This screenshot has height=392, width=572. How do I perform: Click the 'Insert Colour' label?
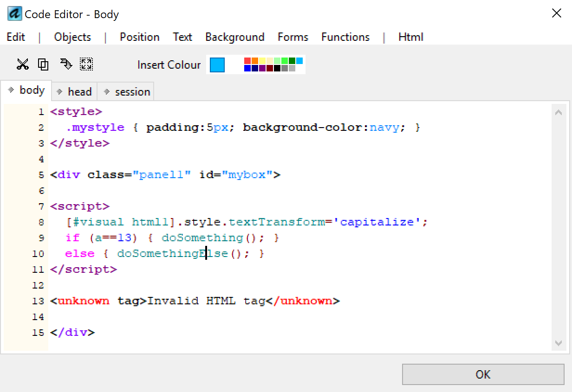(169, 65)
